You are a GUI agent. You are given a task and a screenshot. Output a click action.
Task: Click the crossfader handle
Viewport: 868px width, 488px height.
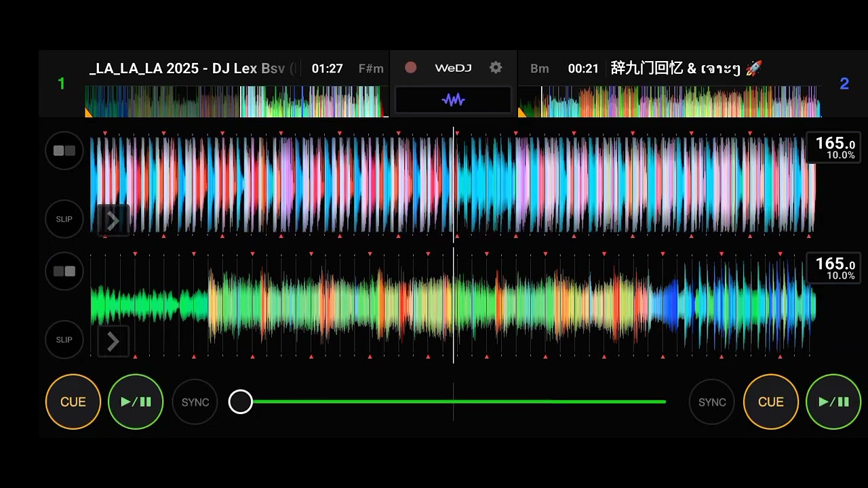tap(240, 402)
